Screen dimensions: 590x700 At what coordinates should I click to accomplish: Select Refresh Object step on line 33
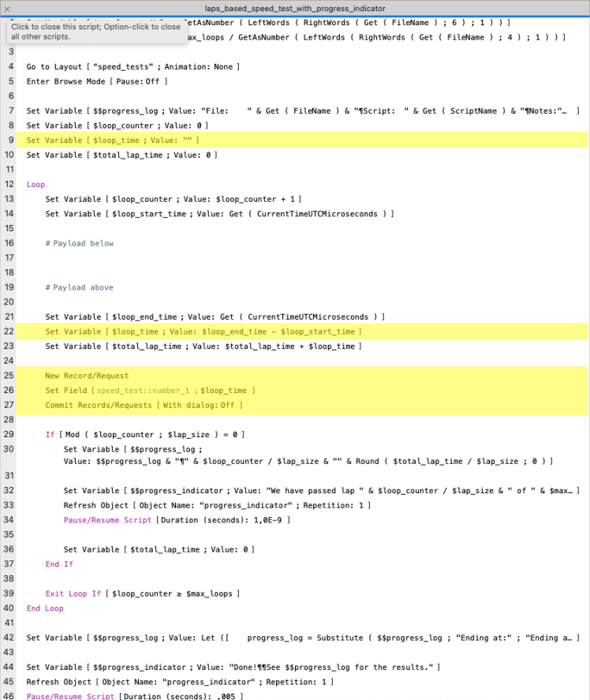(217, 505)
